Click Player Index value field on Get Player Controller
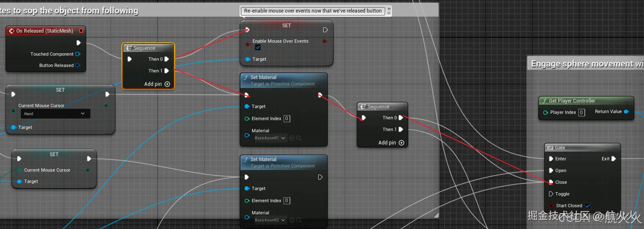644x229 pixels. [x=582, y=112]
